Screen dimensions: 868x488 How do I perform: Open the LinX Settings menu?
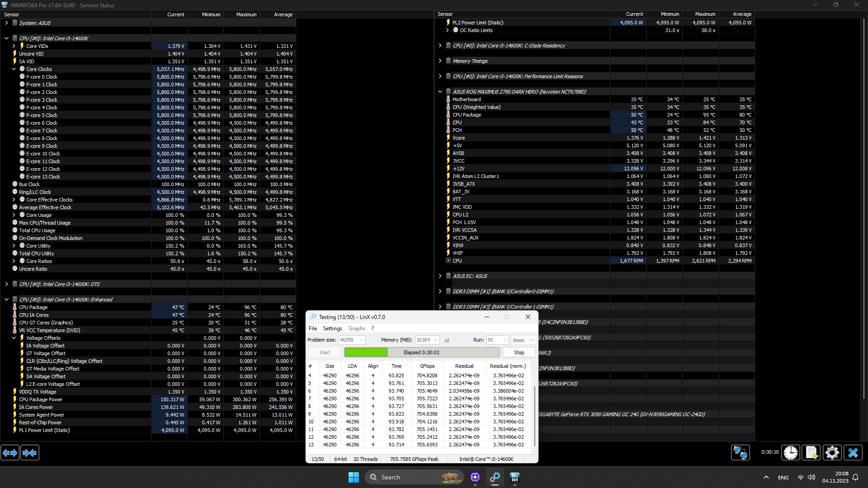click(332, 328)
